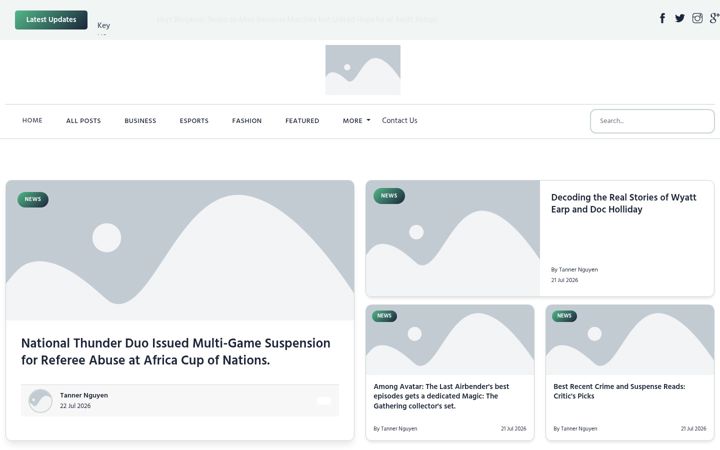This screenshot has width=720, height=450.
Task: Open the All Posts menu item
Action: (x=83, y=121)
